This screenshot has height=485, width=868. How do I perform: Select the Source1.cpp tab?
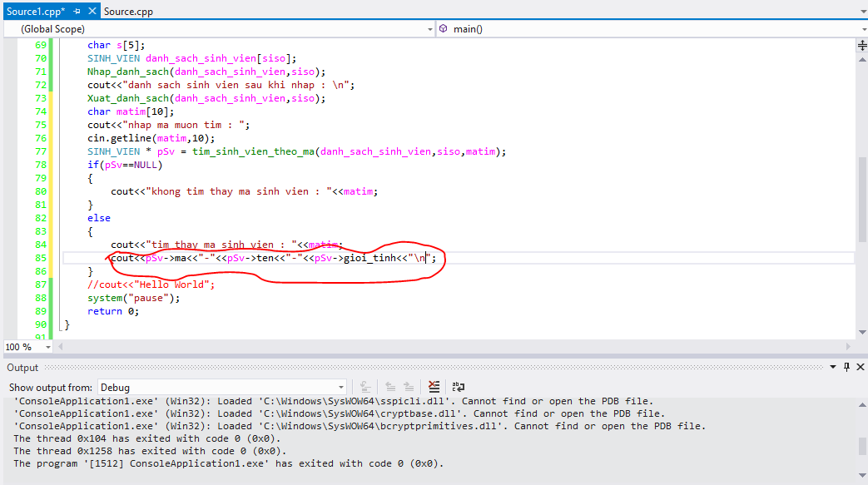[35, 12]
